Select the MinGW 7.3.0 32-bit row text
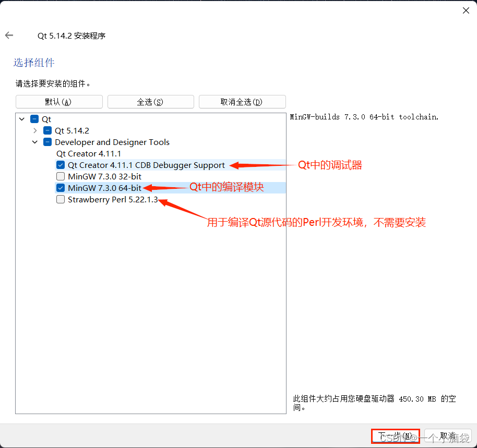Image resolution: width=477 pixels, height=448 pixels. 105,177
